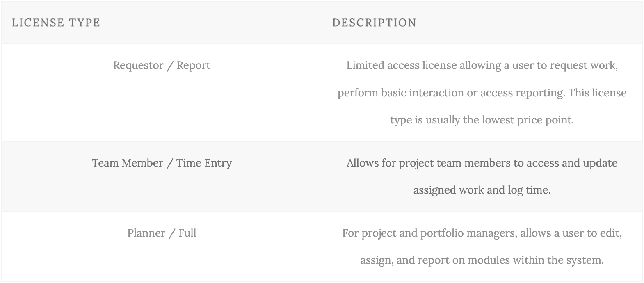Image resolution: width=644 pixels, height=283 pixels.
Task: Click the word Planner in last row
Action: pyautogui.click(x=146, y=233)
